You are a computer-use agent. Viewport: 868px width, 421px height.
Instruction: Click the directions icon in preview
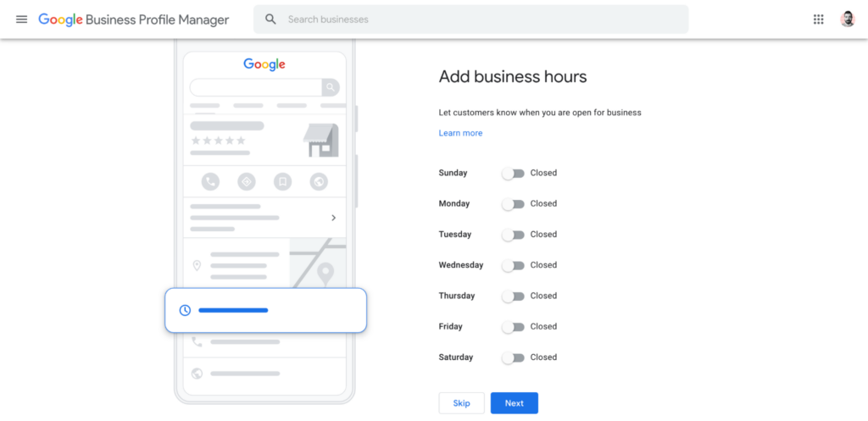(x=247, y=181)
